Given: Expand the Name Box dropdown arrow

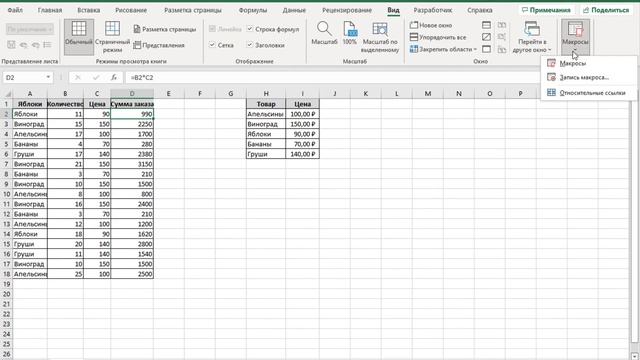Looking at the screenshot, I should click(x=48, y=77).
